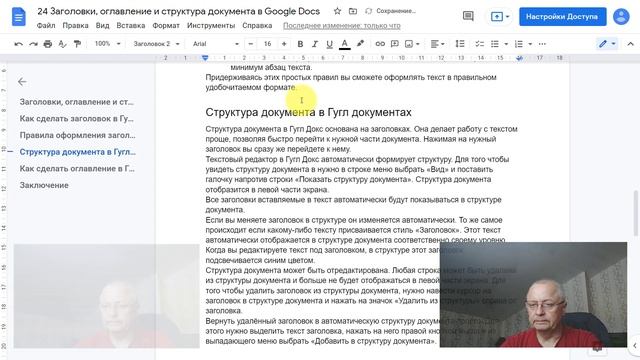The height and width of the screenshot is (360, 640).
Task: Hide the menus with chevron
Action: [630, 44]
